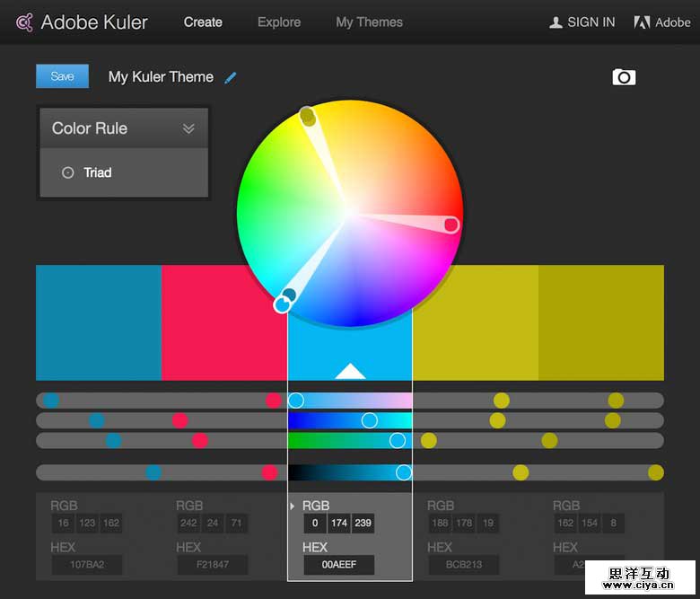Go to the Create tab

(203, 22)
